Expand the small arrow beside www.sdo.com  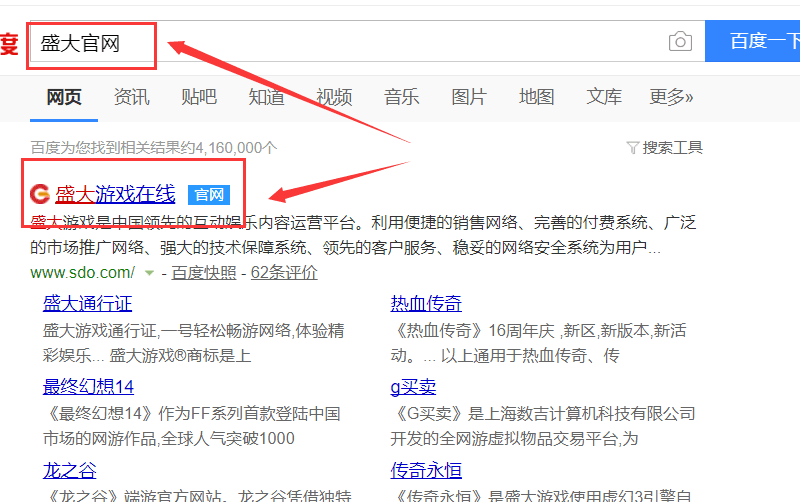[x=149, y=273]
